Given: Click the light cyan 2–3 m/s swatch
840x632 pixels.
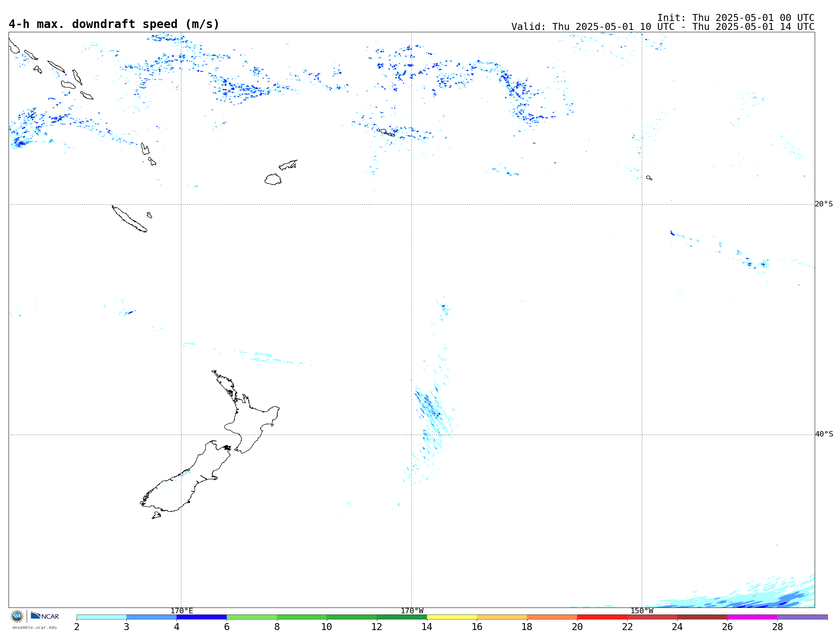Looking at the screenshot, I should click(101, 617).
